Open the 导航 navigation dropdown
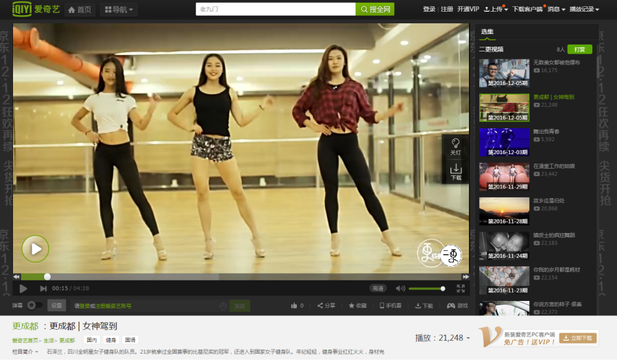The height and width of the screenshot is (364, 617). point(119,10)
